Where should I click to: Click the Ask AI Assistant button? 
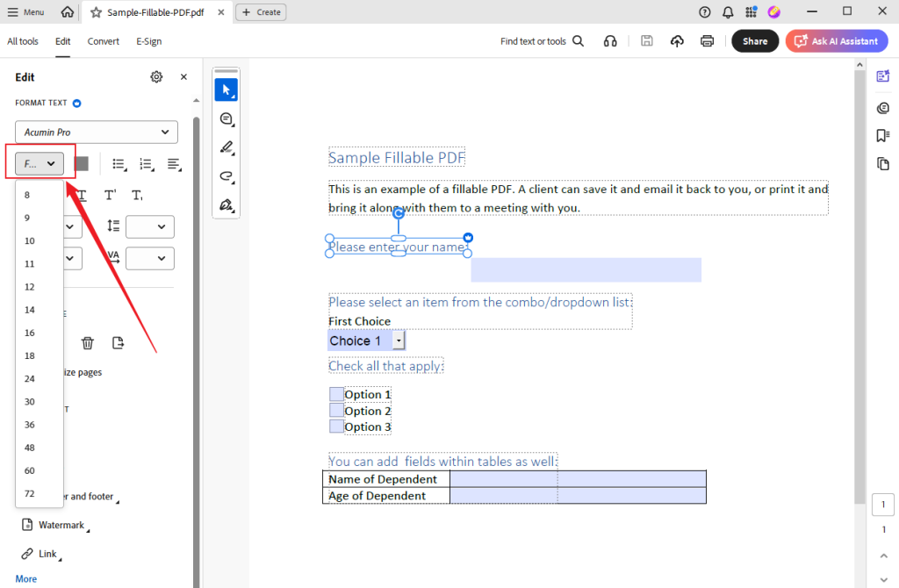(836, 41)
